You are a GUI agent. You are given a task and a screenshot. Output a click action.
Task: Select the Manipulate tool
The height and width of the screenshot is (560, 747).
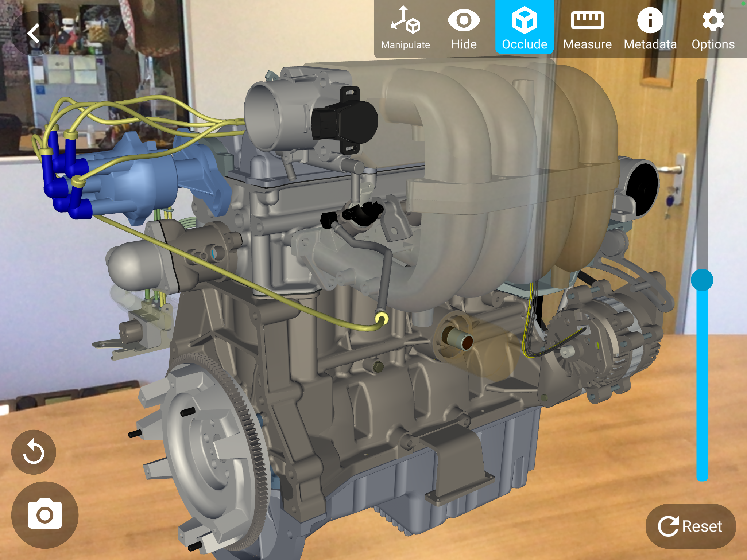[405, 28]
